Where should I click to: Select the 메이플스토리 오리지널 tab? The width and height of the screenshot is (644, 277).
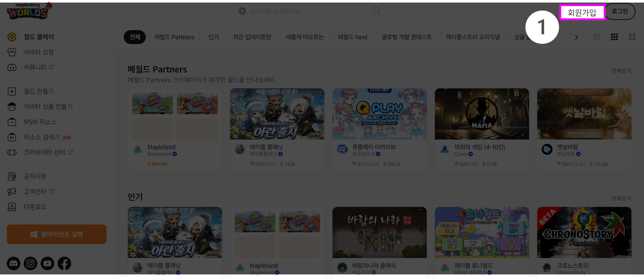click(x=473, y=37)
